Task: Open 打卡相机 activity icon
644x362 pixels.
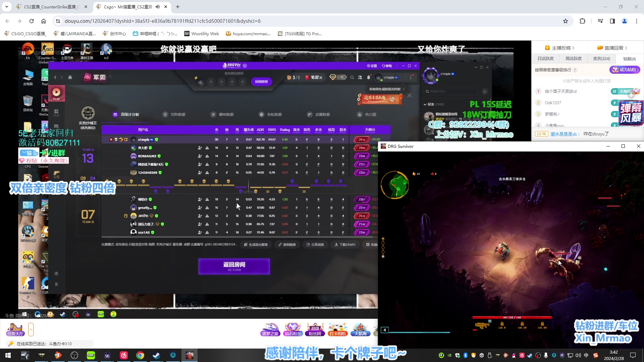Action: point(337,329)
